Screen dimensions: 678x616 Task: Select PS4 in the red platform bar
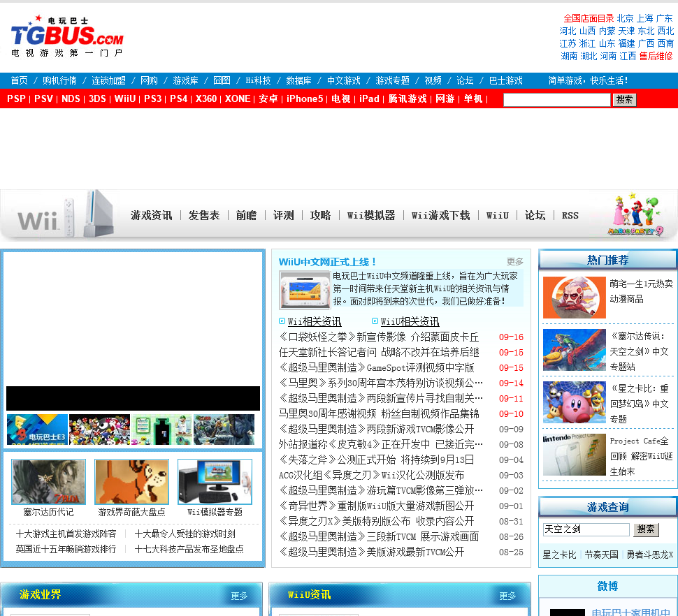tap(178, 98)
